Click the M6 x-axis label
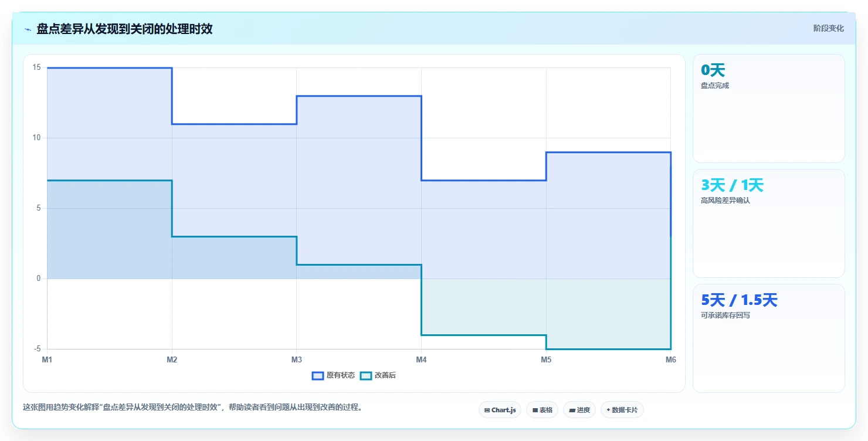 [670, 360]
